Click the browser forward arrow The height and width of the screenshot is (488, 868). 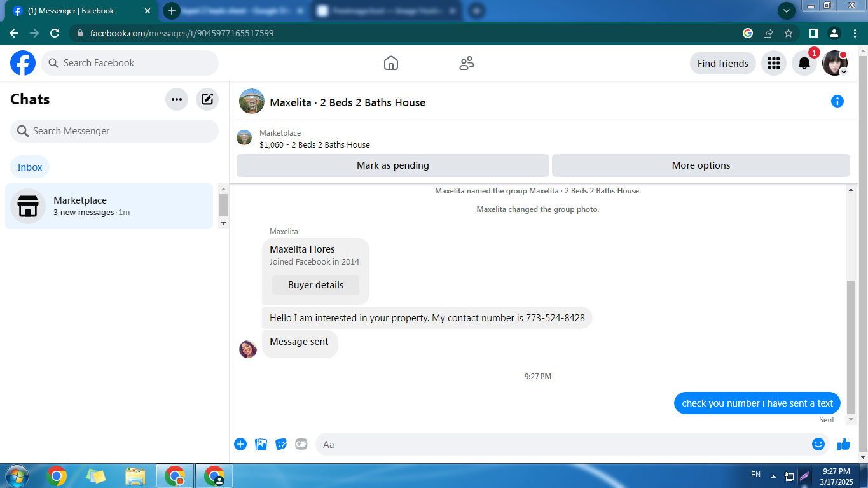(x=34, y=33)
